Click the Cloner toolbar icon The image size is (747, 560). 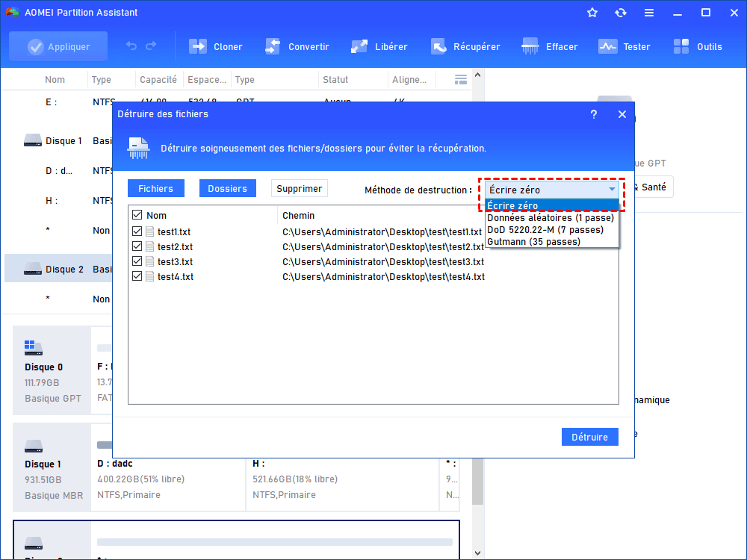(x=198, y=46)
